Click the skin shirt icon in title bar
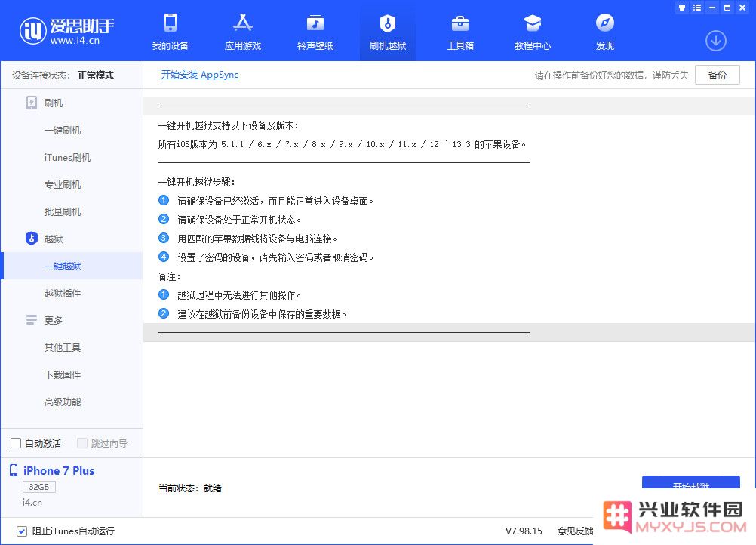756x545 pixels. [682, 8]
